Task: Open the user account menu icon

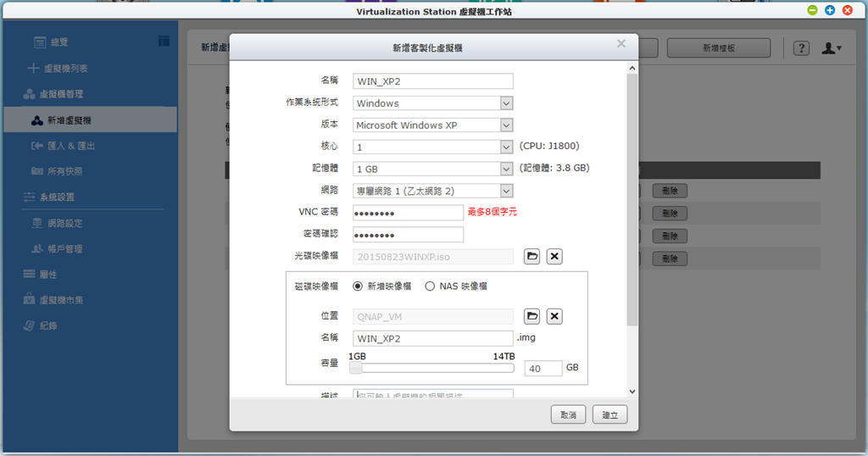Action: [831, 48]
